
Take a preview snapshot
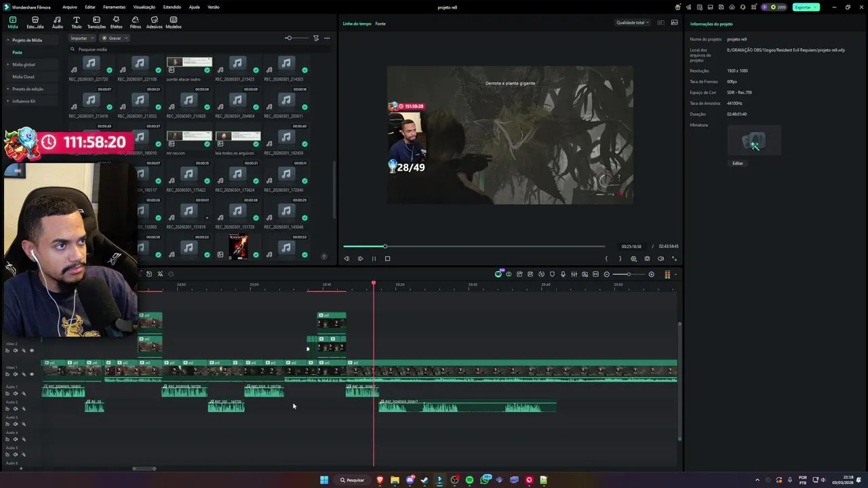tap(647, 258)
